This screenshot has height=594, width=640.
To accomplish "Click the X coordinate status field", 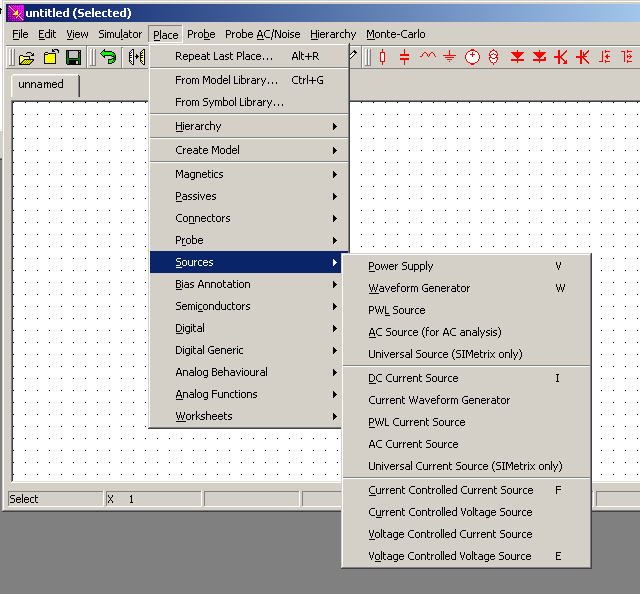I will click(x=153, y=499).
